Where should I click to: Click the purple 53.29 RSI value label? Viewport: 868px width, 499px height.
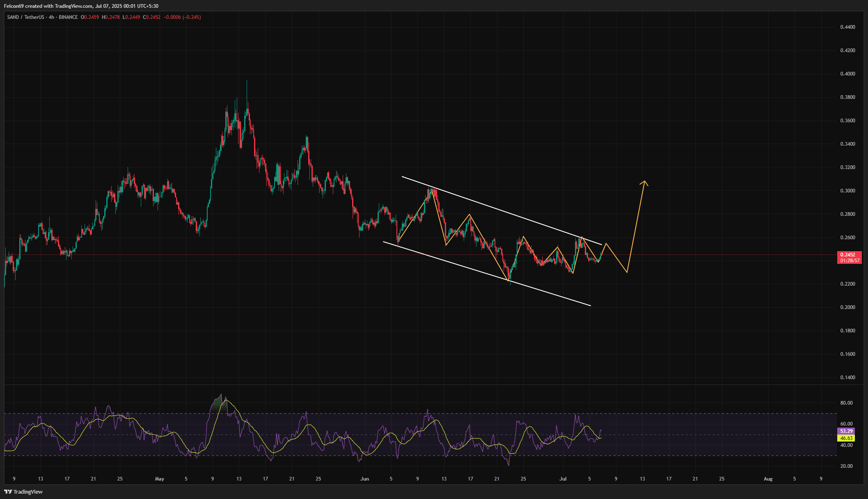846,431
